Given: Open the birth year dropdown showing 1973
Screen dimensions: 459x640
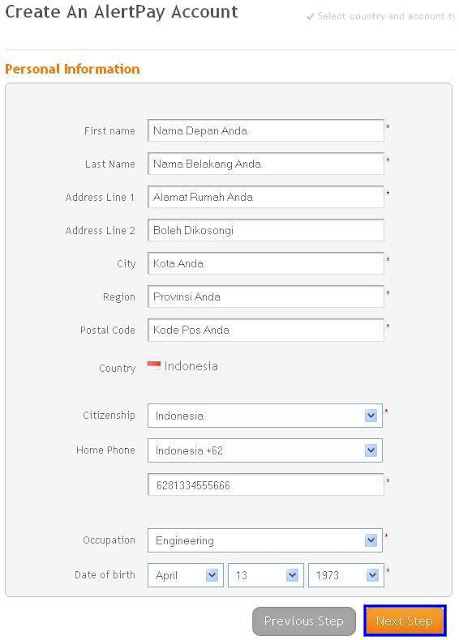Looking at the screenshot, I should pyautogui.click(x=346, y=575).
